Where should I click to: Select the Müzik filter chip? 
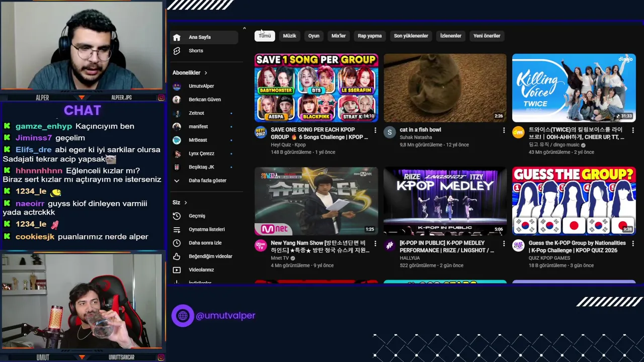(289, 36)
